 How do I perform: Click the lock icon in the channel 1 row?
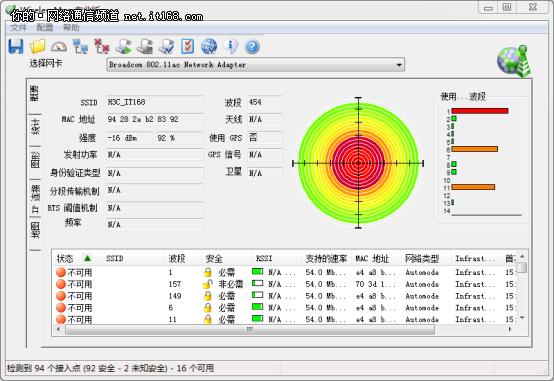coord(208,272)
